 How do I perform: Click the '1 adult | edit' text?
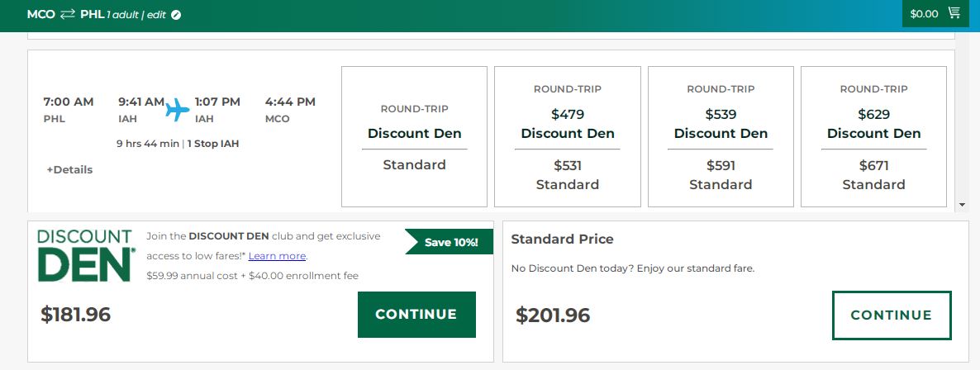136,15
